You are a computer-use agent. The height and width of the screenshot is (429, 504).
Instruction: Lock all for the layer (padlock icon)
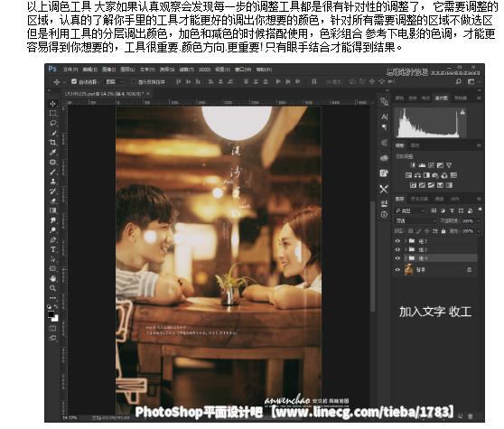[443, 231]
